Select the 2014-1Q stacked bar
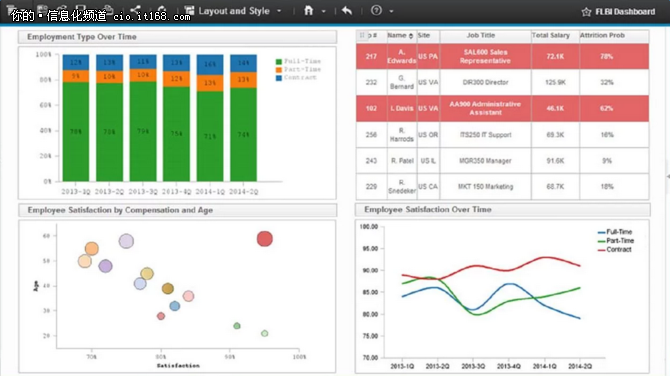Image resolution: width=670 pixels, height=376 pixels. point(210,118)
